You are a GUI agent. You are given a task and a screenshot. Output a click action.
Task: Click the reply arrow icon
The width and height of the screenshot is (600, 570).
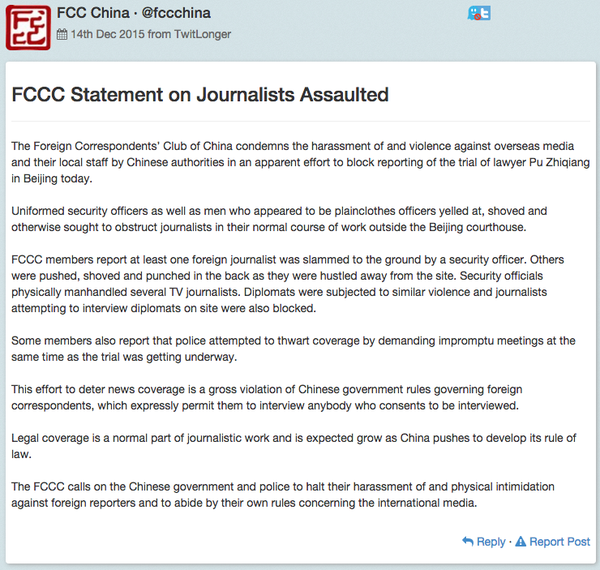click(x=467, y=541)
